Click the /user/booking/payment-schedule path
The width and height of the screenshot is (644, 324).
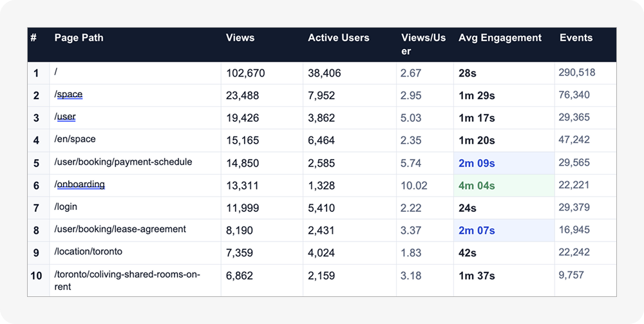click(123, 162)
